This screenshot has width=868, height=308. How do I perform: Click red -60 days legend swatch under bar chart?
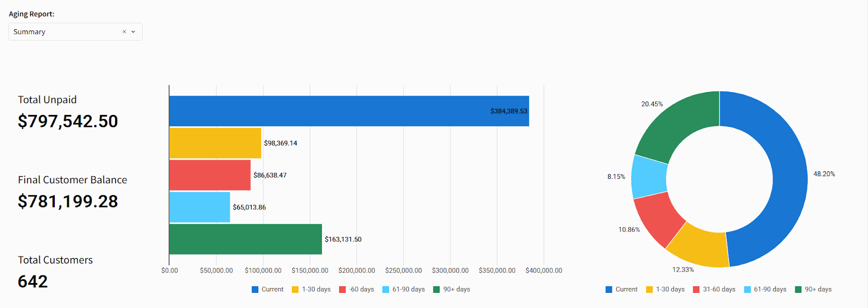point(342,290)
